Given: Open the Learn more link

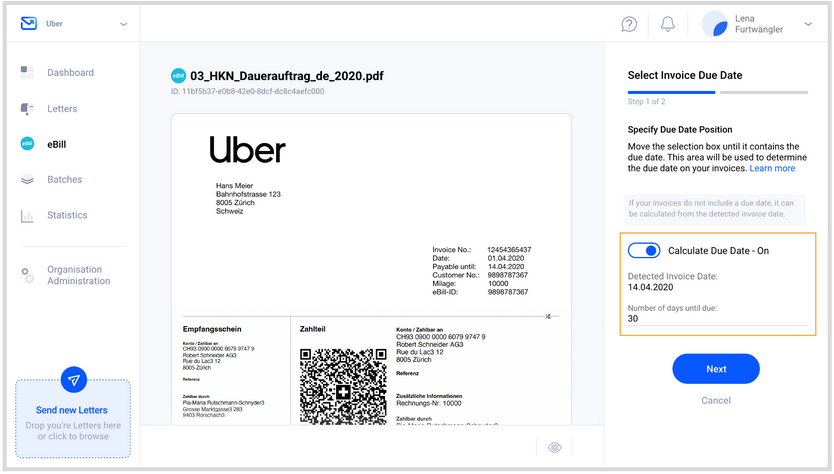Looking at the screenshot, I should click(772, 168).
